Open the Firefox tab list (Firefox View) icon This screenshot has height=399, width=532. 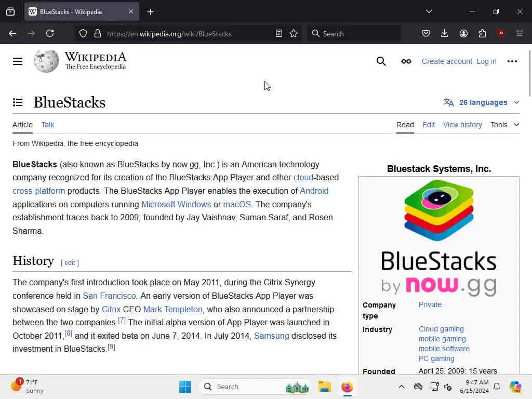pyautogui.click(x=10, y=12)
